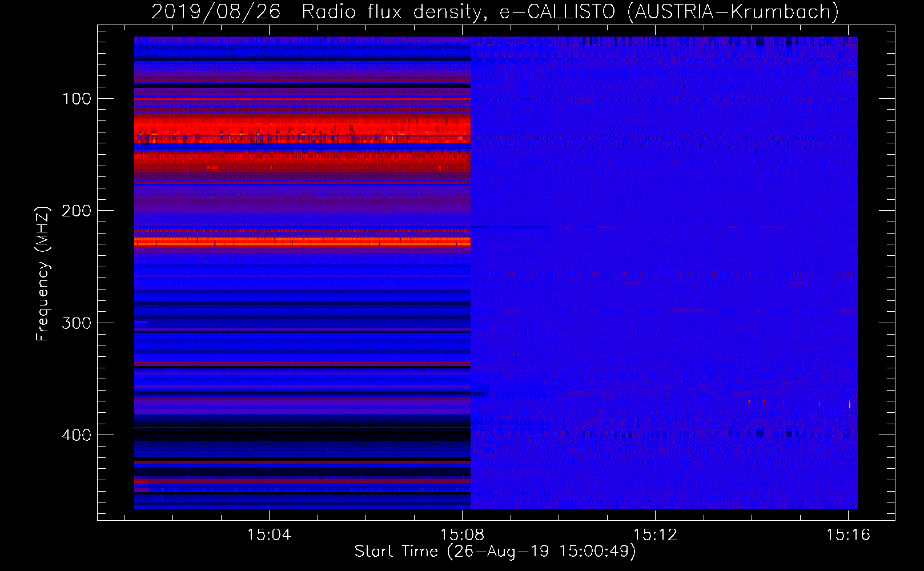The height and width of the screenshot is (571, 924).
Task: Click the 15:08 time tick label
Action: click(462, 534)
